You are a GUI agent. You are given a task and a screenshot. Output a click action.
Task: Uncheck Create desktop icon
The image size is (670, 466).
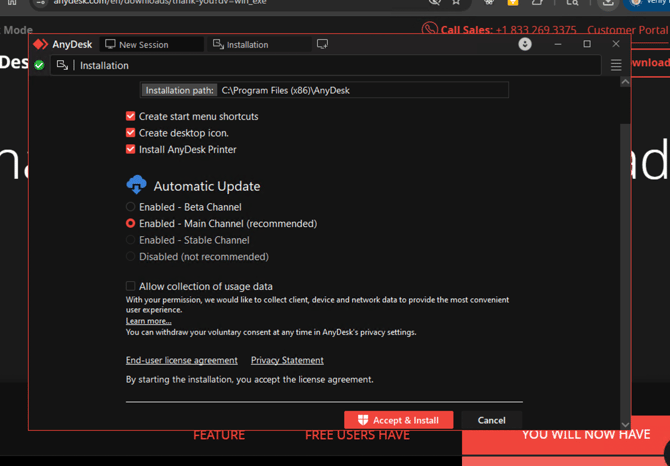130,133
